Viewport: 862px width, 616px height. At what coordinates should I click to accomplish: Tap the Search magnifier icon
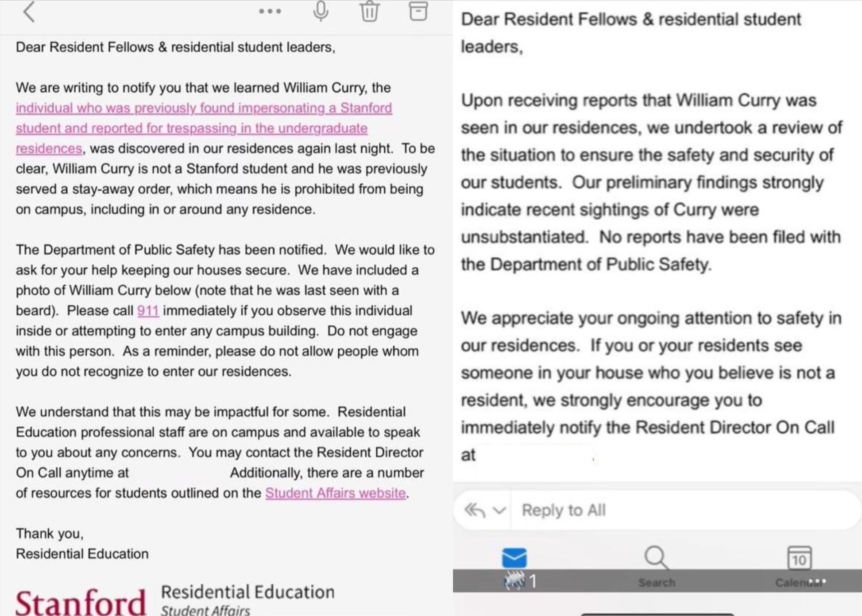(656, 558)
